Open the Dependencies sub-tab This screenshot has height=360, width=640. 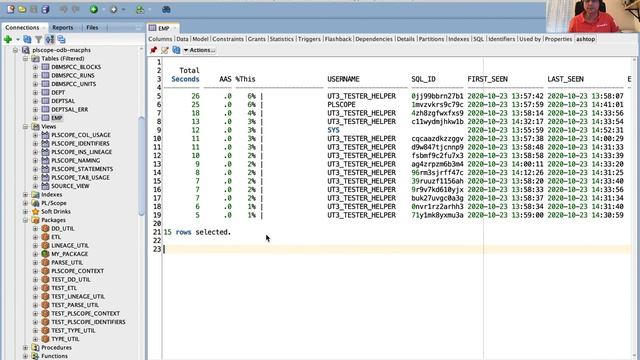coord(373,39)
